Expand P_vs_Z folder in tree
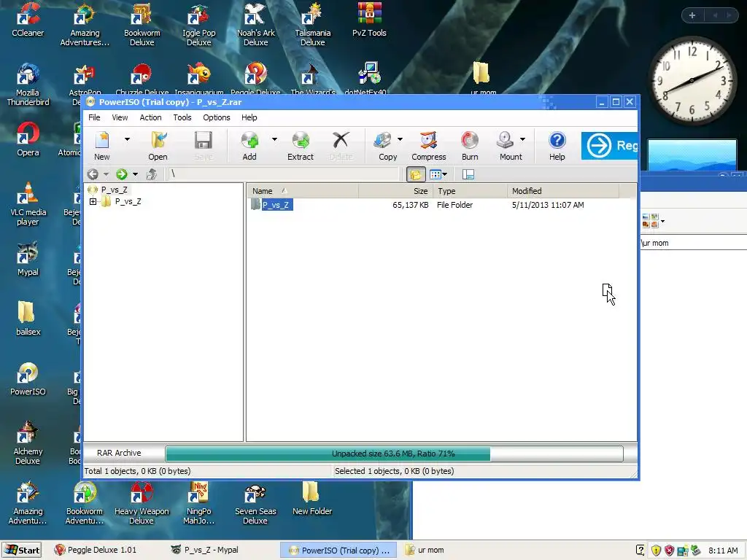747x560 pixels. (93, 201)
